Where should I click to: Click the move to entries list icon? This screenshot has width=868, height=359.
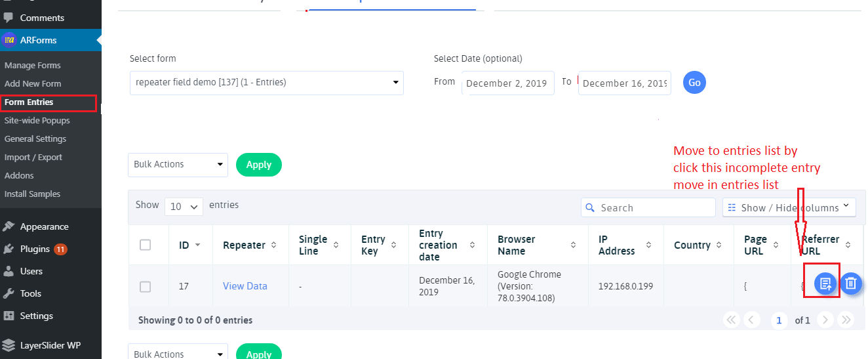point(825,284)
